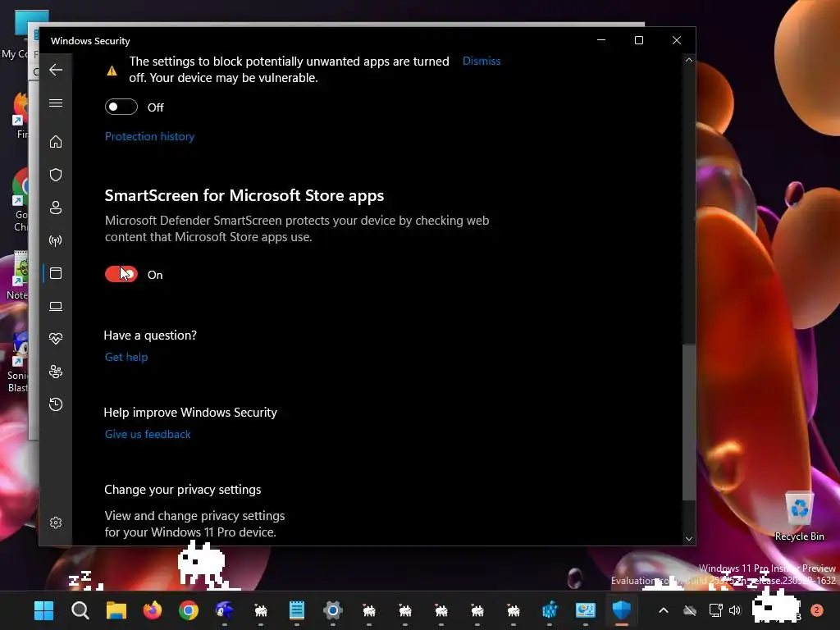Click the Change your privacy settings heading

coord(183,490)
